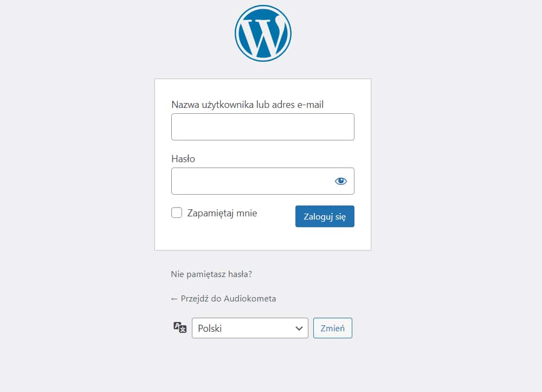Screen dimensions: 542x392
Task: Click the WordPress logo at the top
Action: coord(263,33)
